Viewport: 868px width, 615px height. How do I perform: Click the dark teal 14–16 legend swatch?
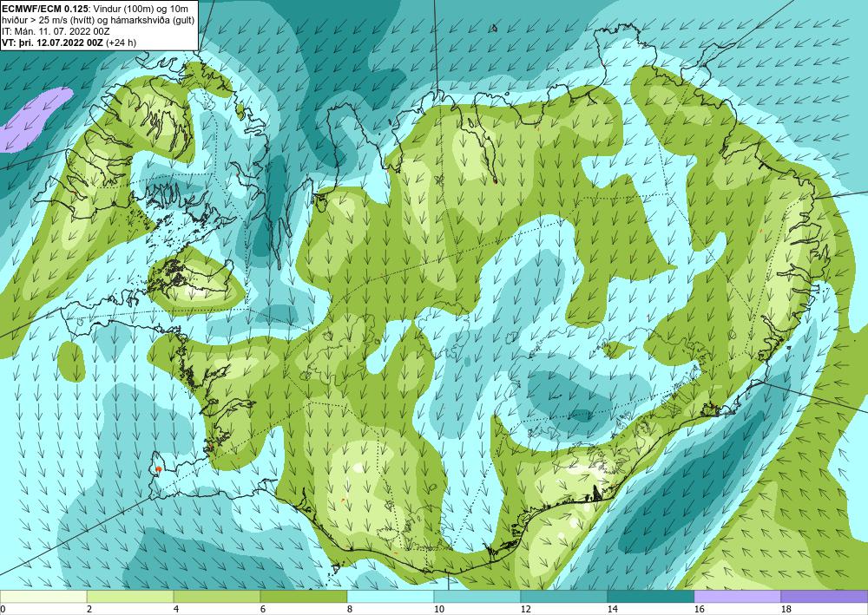coord(650,597)
